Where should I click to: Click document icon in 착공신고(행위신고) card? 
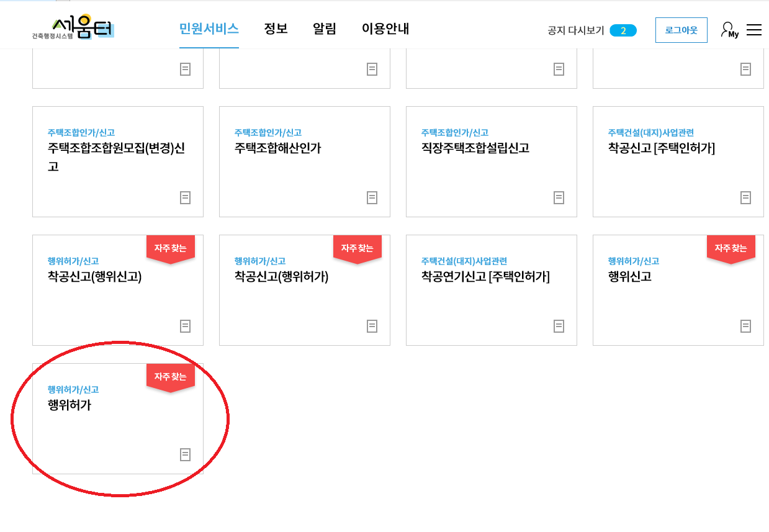tap(185, 326)
